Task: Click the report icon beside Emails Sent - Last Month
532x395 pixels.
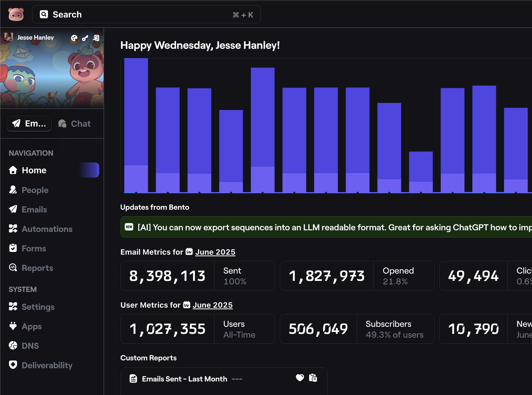Action: [133, 378]
